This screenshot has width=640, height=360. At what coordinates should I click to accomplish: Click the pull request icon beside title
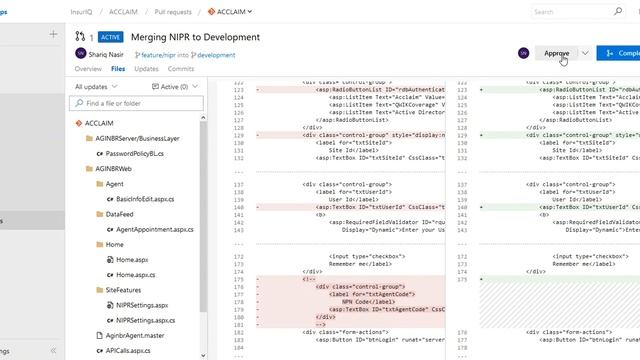(x=80, y=37)
